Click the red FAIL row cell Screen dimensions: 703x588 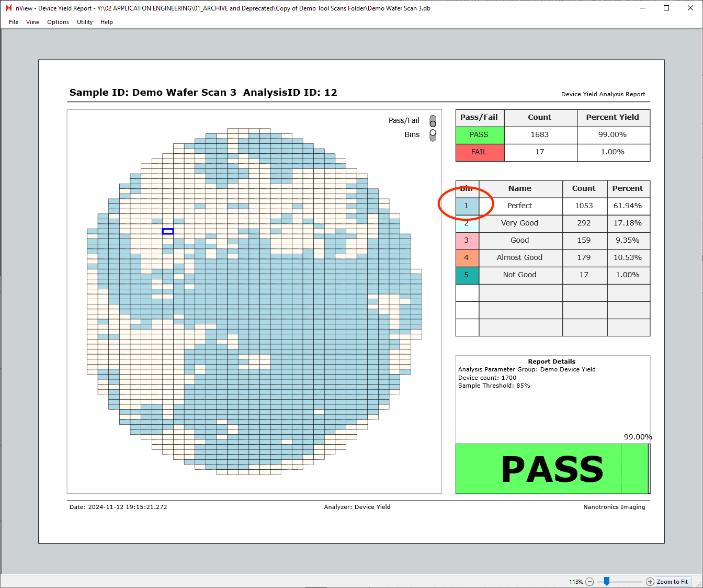[x=479, y=152]
